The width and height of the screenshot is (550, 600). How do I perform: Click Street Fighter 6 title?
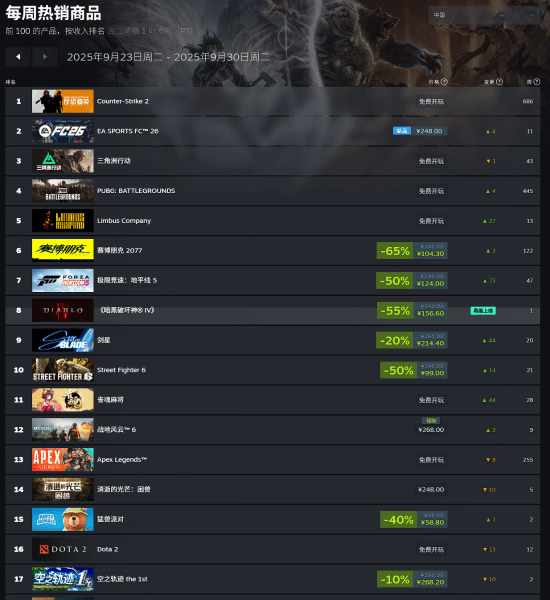tap(121, 370)
